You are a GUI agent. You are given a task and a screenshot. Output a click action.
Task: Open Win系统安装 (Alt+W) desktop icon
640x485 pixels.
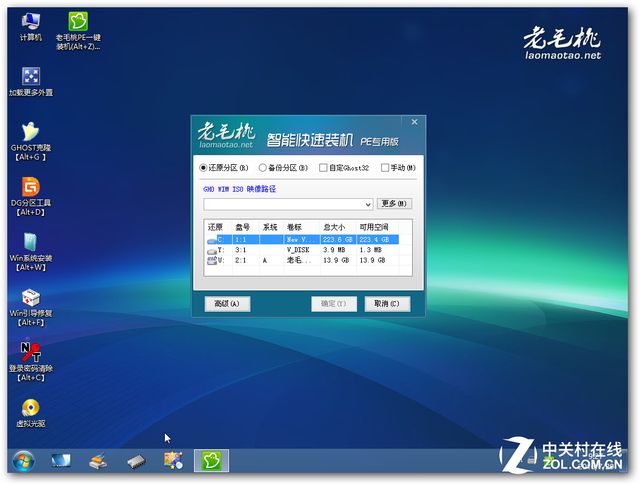[x=31, y=252]
